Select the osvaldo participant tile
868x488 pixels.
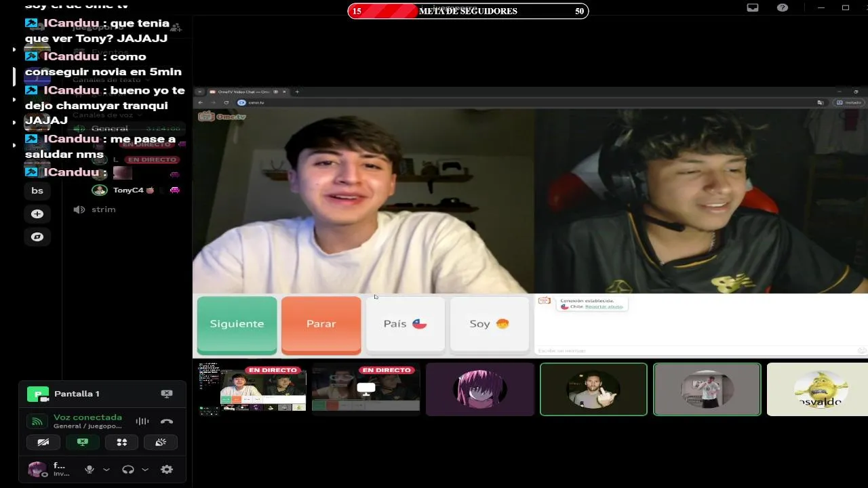(x=817, y=390)
